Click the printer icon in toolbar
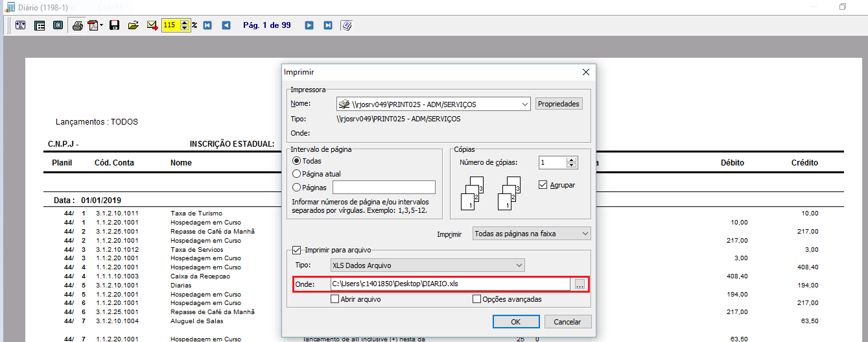This screenshot has height=342, width=868. point(78,25)
